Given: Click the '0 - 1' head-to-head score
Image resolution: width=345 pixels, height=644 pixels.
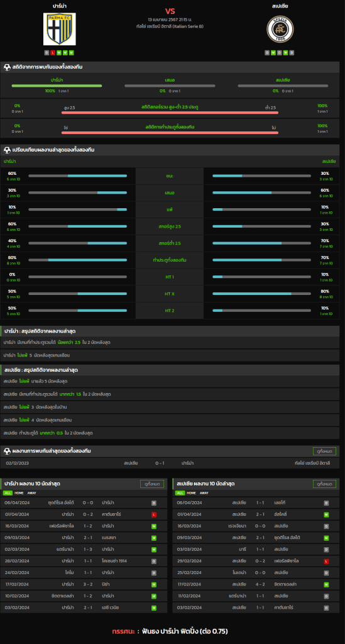Looking at the screenshot, I should 160,463.
